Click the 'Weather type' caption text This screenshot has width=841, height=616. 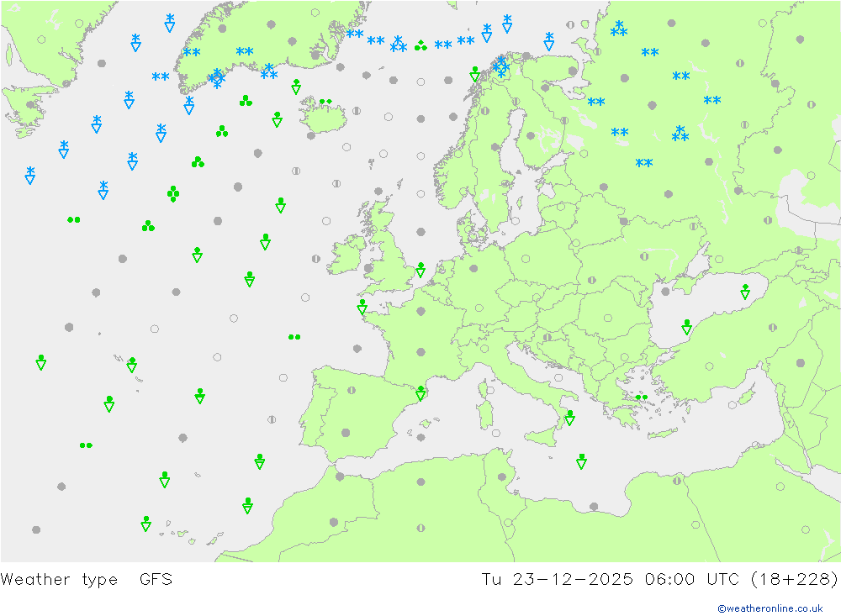point(59,579)
